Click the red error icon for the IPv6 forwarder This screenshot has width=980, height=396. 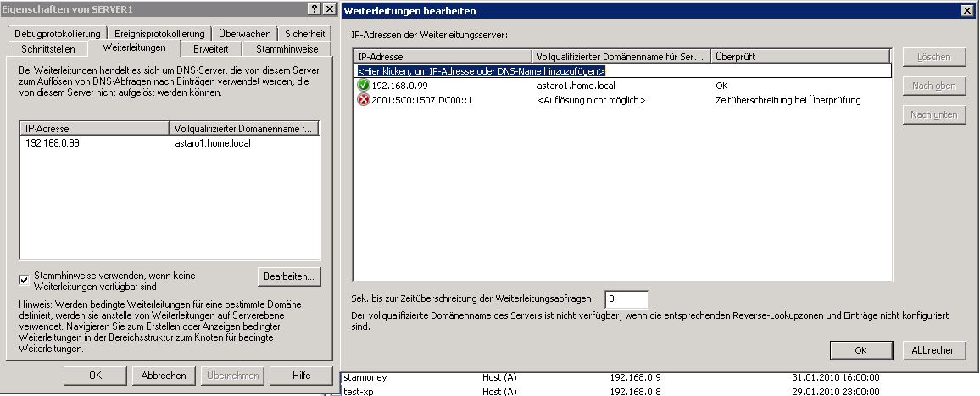pyautogui.click(x=363, y=100)
